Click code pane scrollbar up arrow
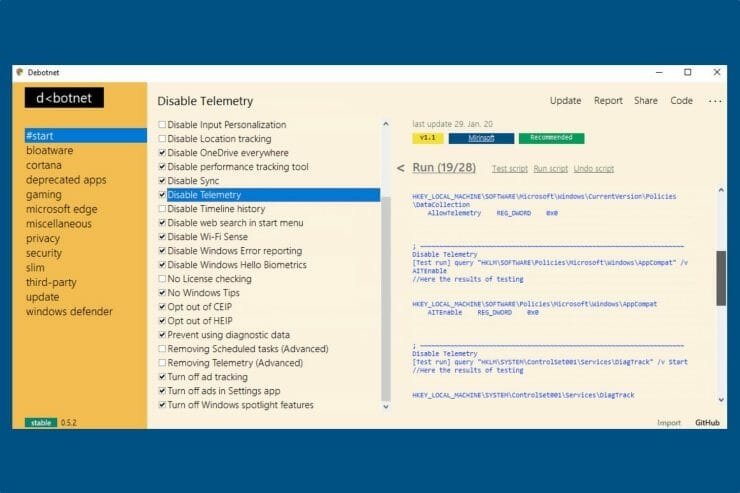The width and height of the screenshot is (740, 493). [721, 190]
